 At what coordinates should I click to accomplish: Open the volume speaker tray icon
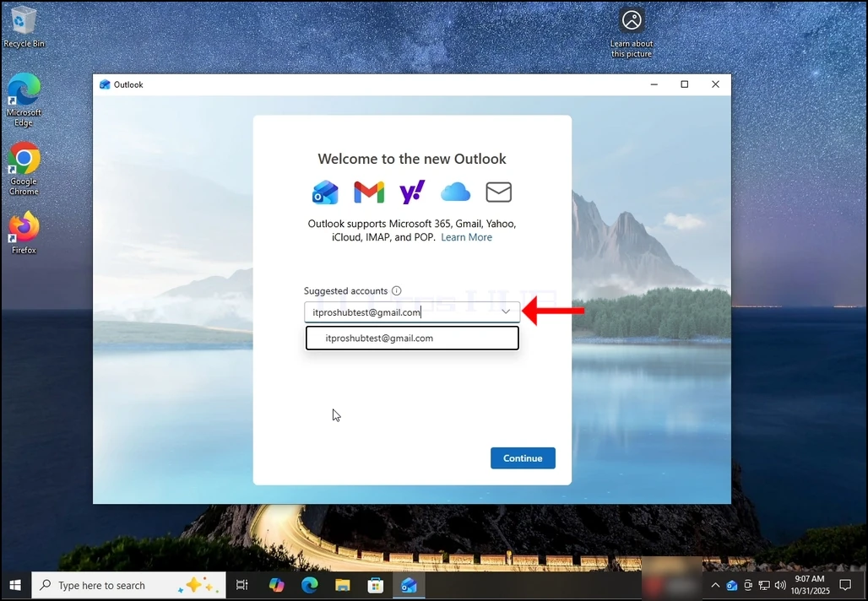pos(780,586)
